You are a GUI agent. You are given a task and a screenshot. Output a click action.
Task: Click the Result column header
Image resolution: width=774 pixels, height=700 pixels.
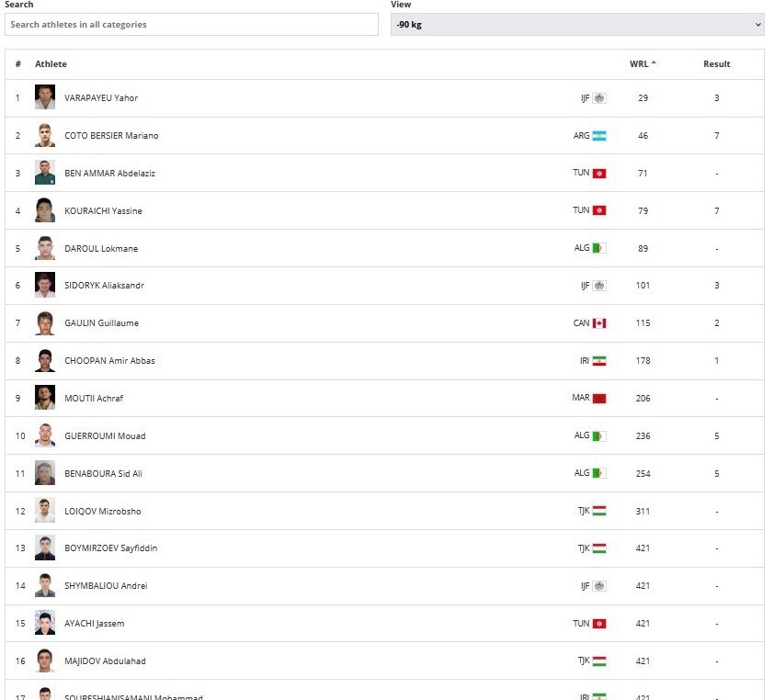716,64
